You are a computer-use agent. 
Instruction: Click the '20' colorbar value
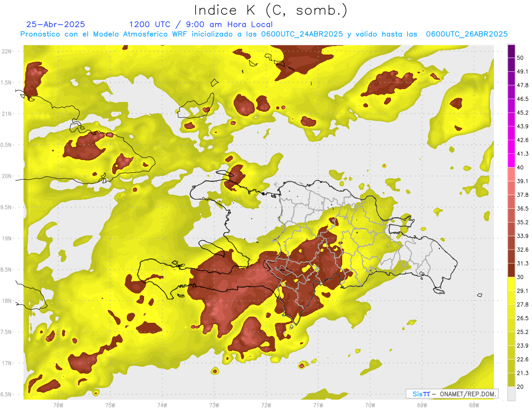tap(520, 387)
